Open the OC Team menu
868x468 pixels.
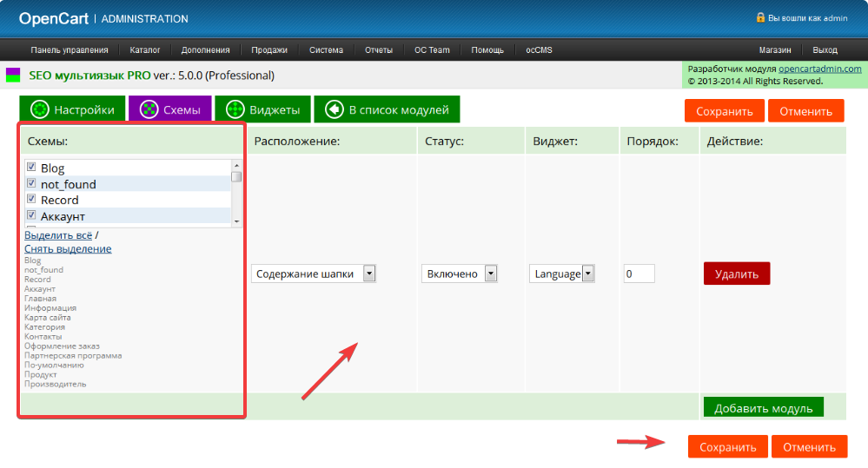(x=432, y=49)
